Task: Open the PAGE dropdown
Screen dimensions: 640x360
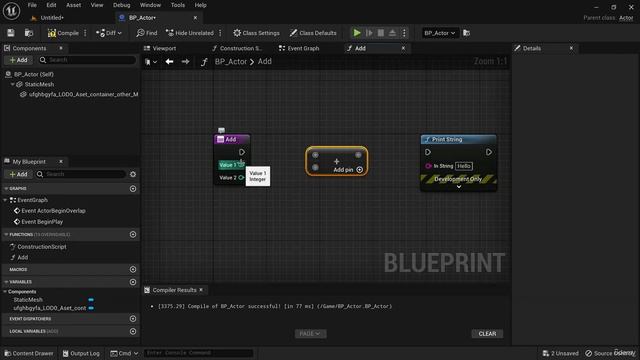Action: click(x=310, y=333)
